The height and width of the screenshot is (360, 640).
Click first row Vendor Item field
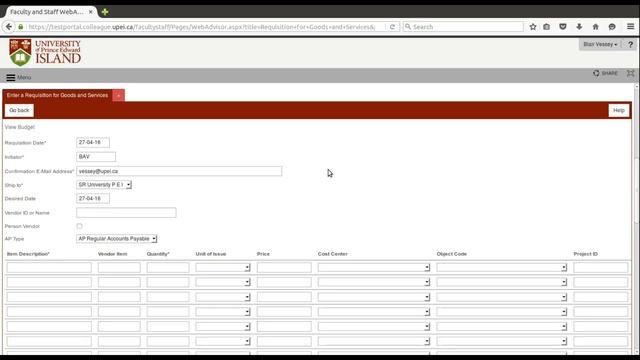pos(119,267)
